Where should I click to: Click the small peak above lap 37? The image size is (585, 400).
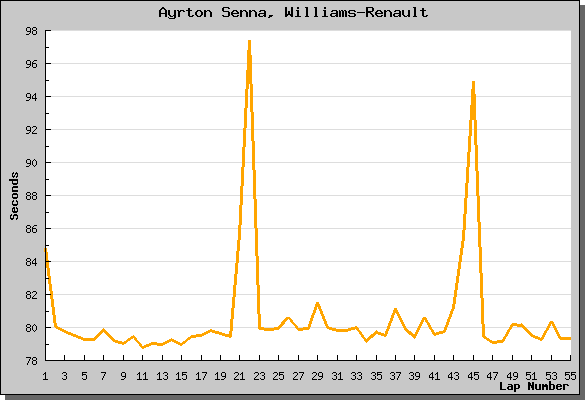[x=395, y=309]
